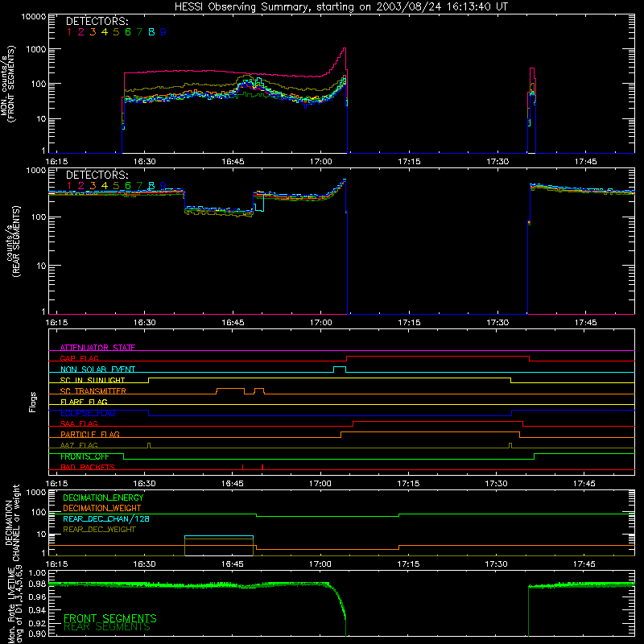
Task: Click '0.94' tick on livetime y-axis
Action: tap(37, 610)
